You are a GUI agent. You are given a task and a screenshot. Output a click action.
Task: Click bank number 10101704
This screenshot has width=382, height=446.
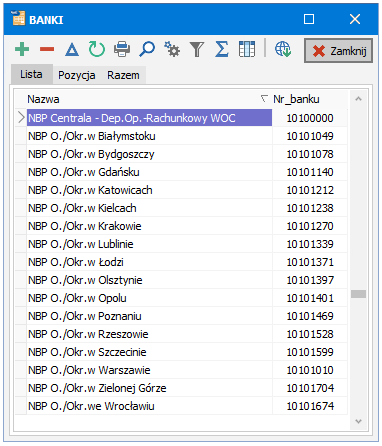(x=310, y=388)
